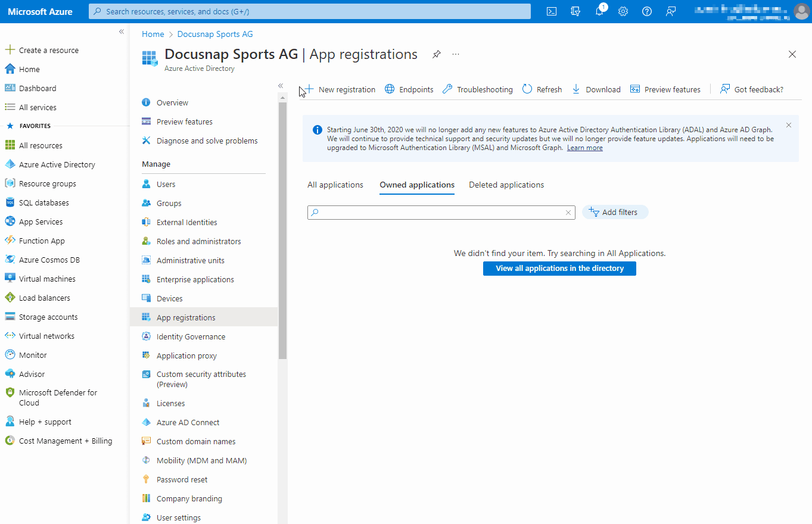This screenshot has width=812, height=524.
Task: Open the Learn more link about MSAL
Action: click(584, 147)
